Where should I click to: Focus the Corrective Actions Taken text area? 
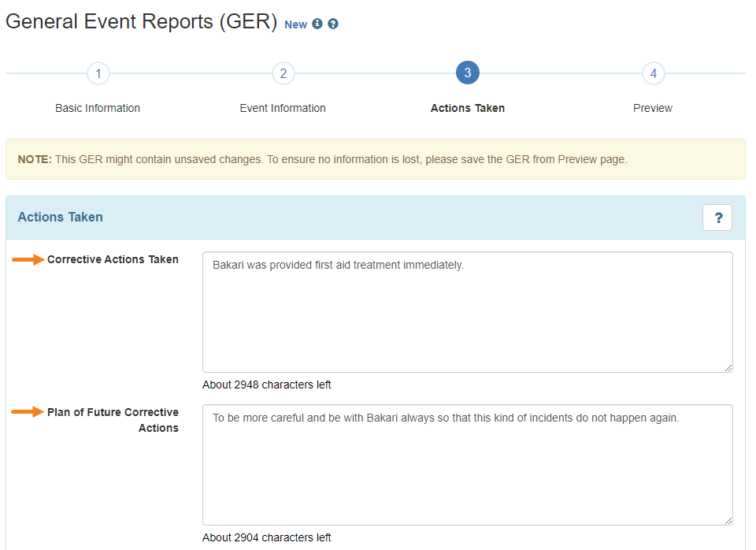click(468, 312)
